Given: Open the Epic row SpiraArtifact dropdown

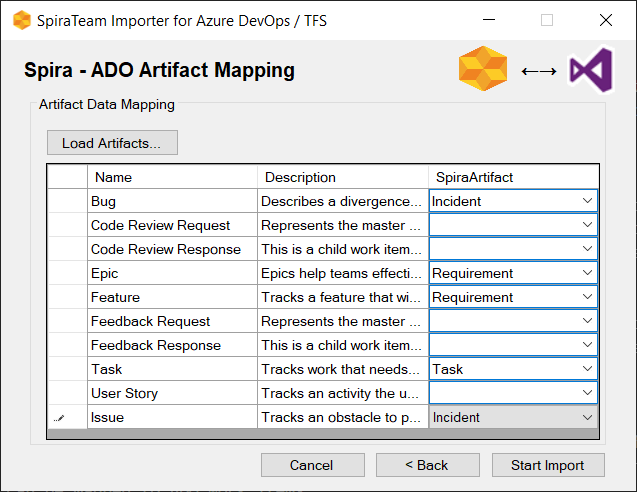Looking at the screenshot, I should 586,273.
